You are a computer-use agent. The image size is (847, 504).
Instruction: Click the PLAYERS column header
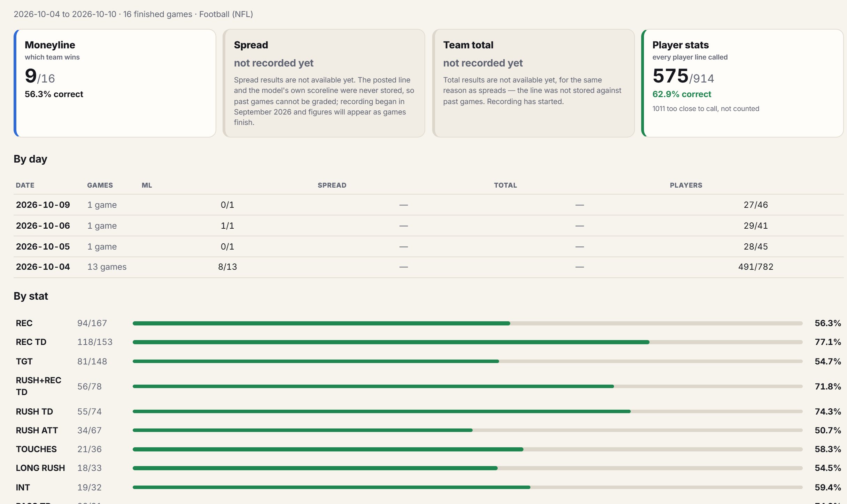tap(686, 186)
